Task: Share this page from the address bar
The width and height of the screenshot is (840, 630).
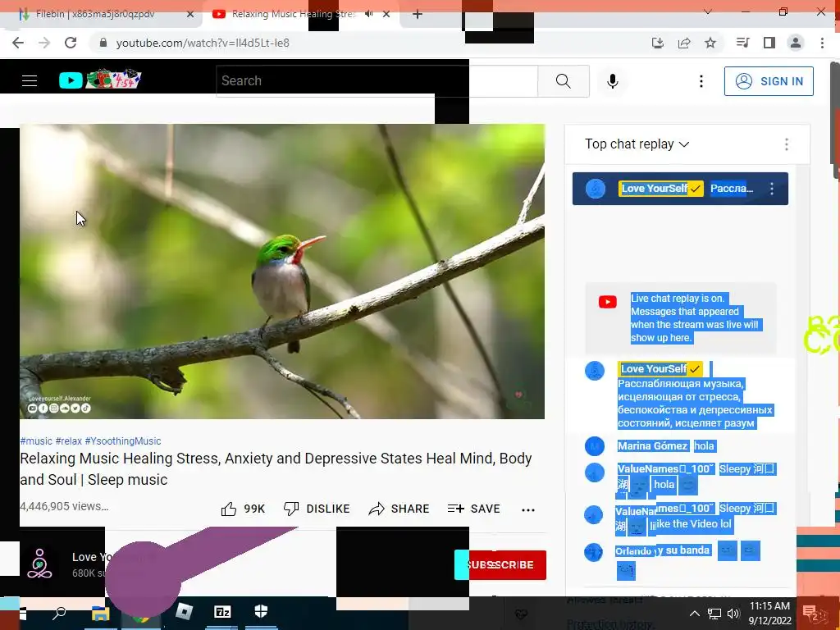Action: tap(684, 43)
